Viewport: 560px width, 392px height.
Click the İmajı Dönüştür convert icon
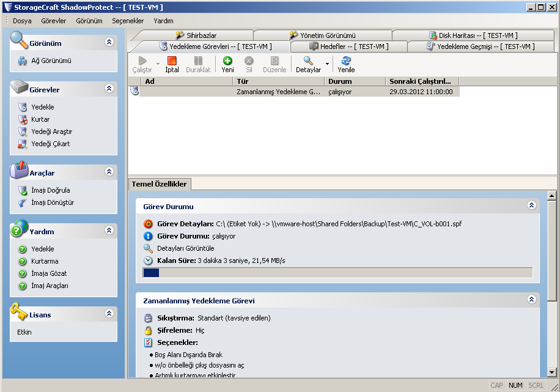pyautogui.click(x=23, y=202)
